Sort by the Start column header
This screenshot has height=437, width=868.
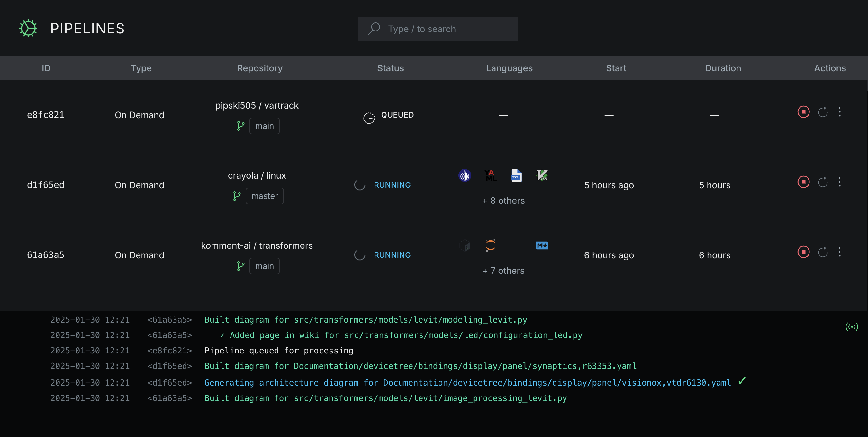tap(616, 68)
